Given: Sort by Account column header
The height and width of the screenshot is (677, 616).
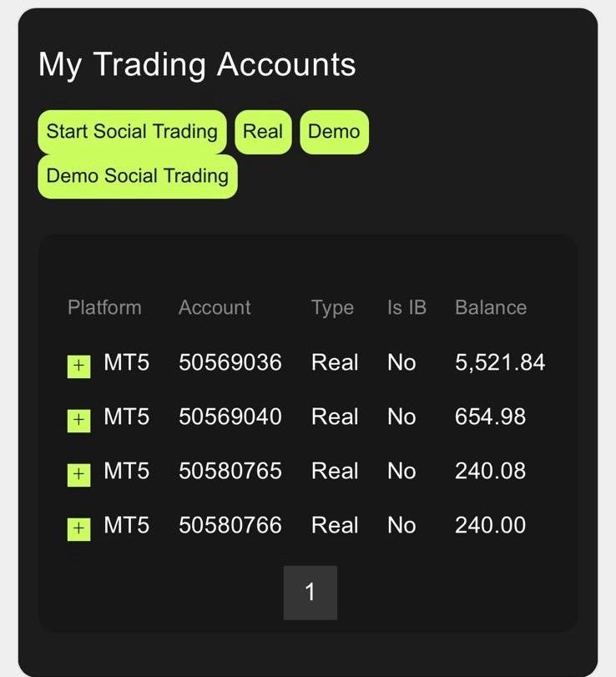Looking at the screenshot, I should (215, 307).
